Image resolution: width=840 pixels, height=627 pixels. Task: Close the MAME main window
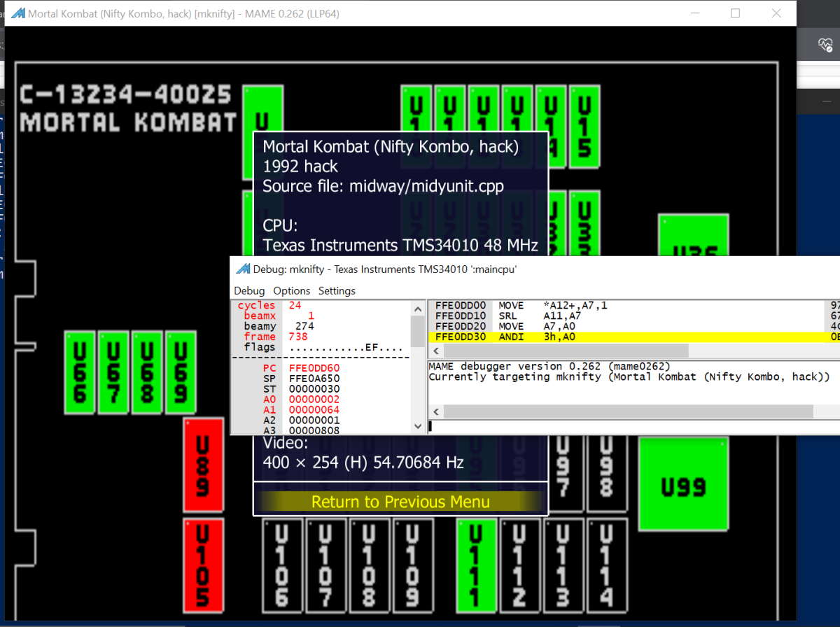point(776,13)
